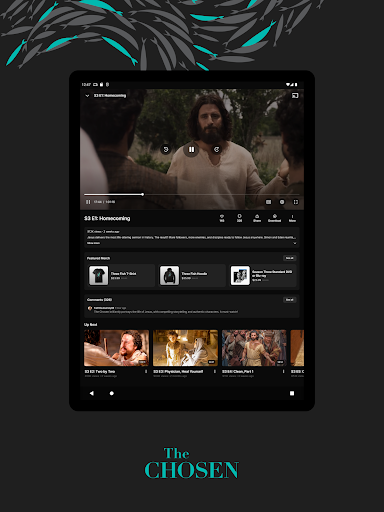This screenshot has height=512, width=384.
Task: See all comments button
Action: pos(290,300)
